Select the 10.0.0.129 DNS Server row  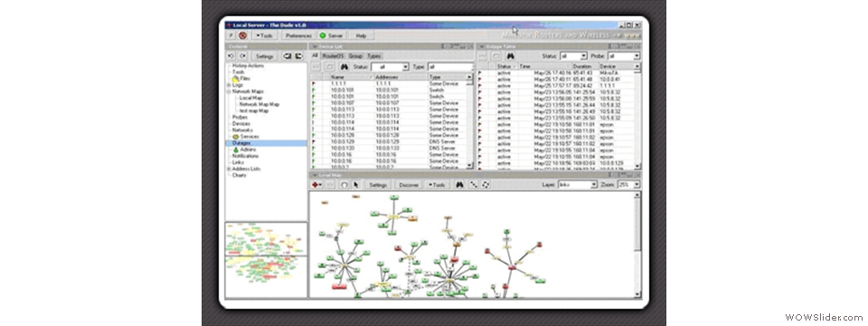pyautogui.click(x=388, y=141)
